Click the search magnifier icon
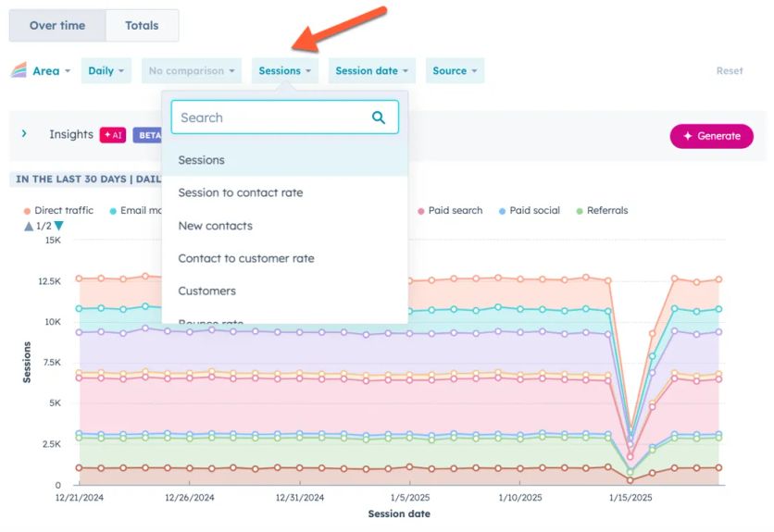The width and height of the screenshot is (774, 532). 379,118
